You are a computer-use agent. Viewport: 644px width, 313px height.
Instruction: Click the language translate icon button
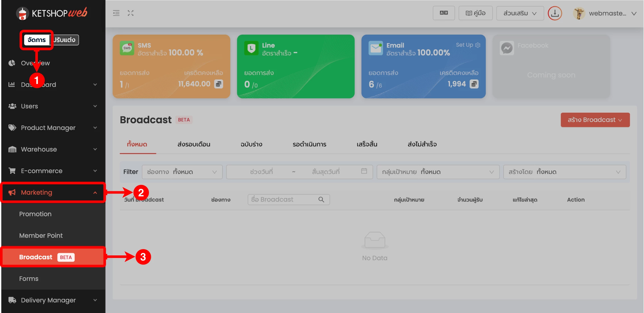tap(444, 13)
